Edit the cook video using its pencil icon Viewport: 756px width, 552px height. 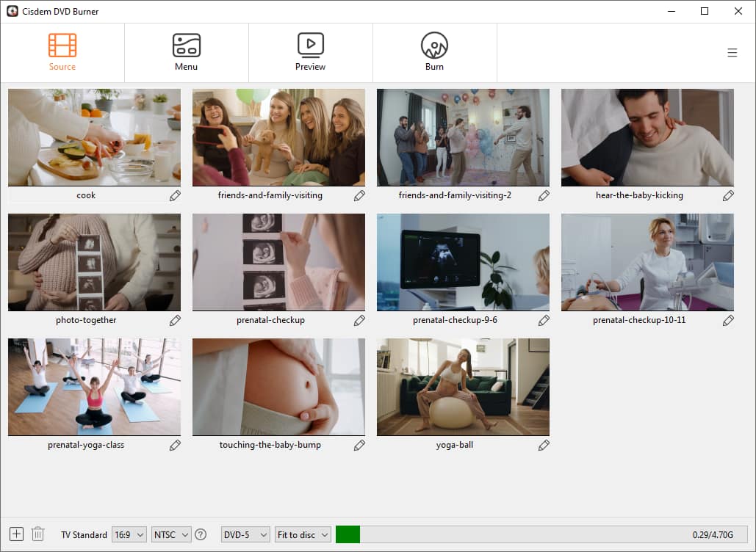click(175, 196)
